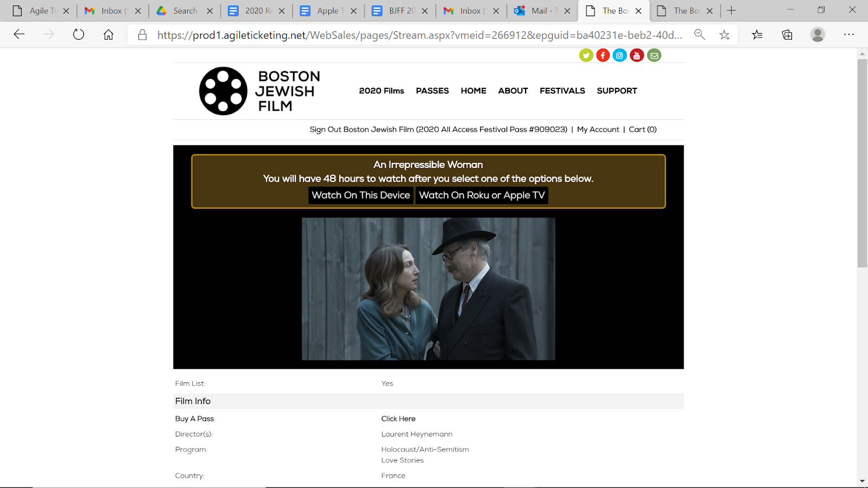Refresh the current page
Viewport: 868px width, 488px height.
(x=79, y=35)
